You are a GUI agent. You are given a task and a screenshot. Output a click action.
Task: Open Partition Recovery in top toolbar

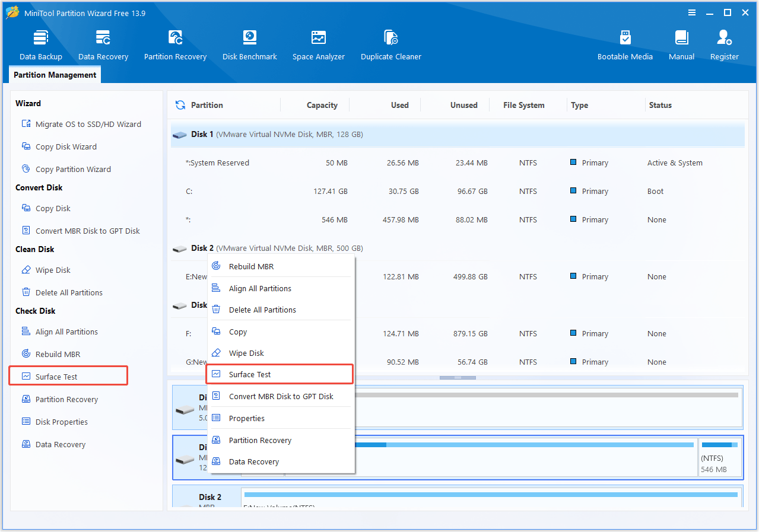click(175, 46)
